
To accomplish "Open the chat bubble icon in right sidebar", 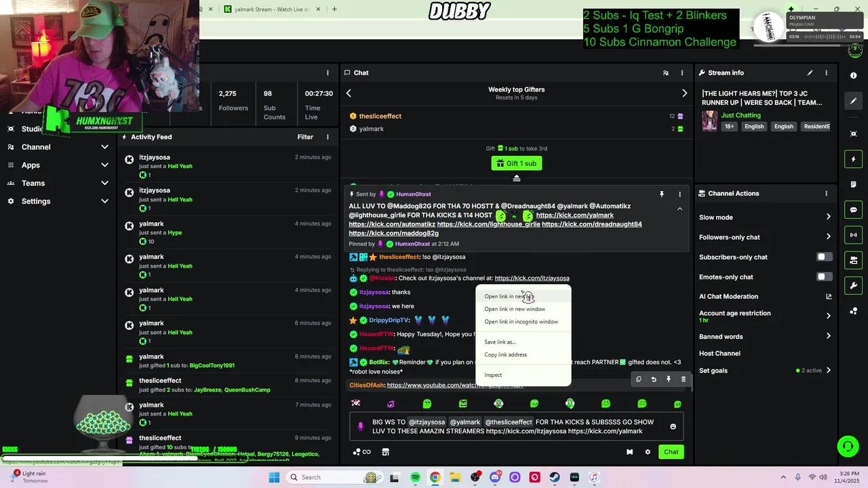I will pos(854,210).
